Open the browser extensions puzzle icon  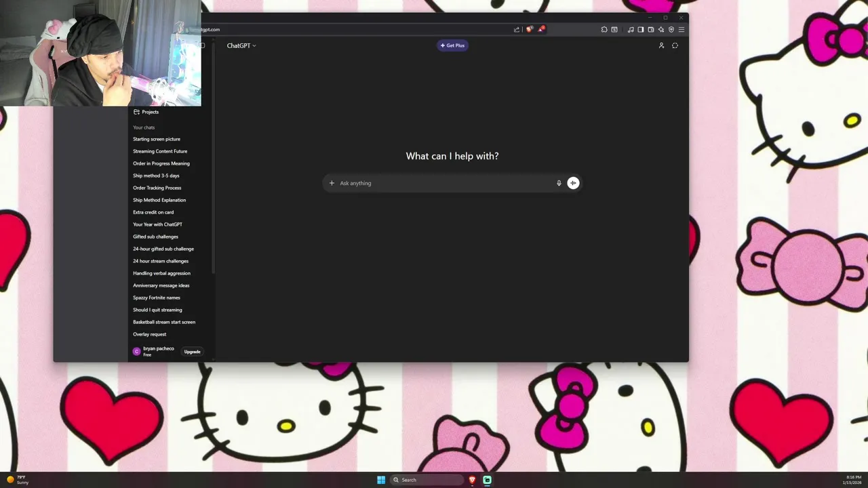(x=604, y=29)
